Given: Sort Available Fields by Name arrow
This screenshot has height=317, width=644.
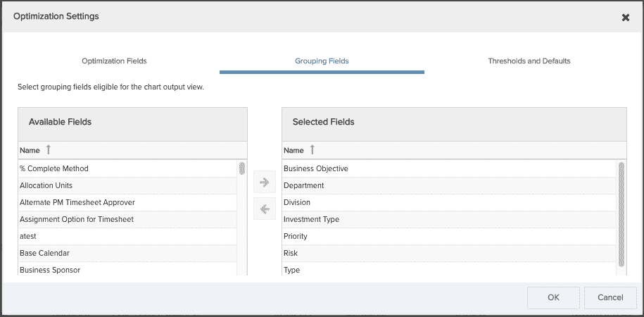Looking at the screenshot, I should click(x=49, y=150).
